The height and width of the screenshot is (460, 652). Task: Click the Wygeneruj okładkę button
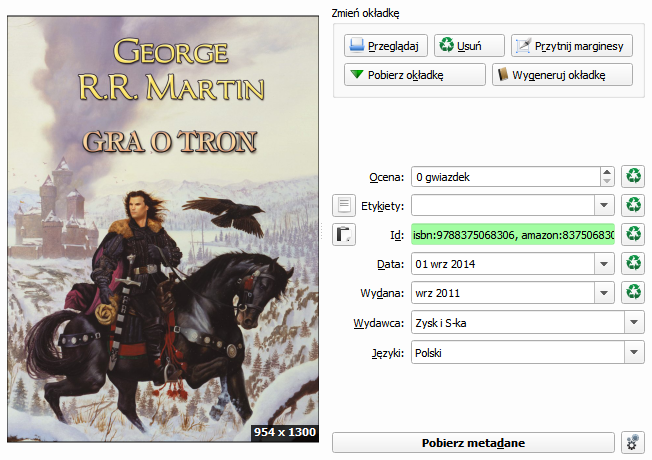click(562, 74)
